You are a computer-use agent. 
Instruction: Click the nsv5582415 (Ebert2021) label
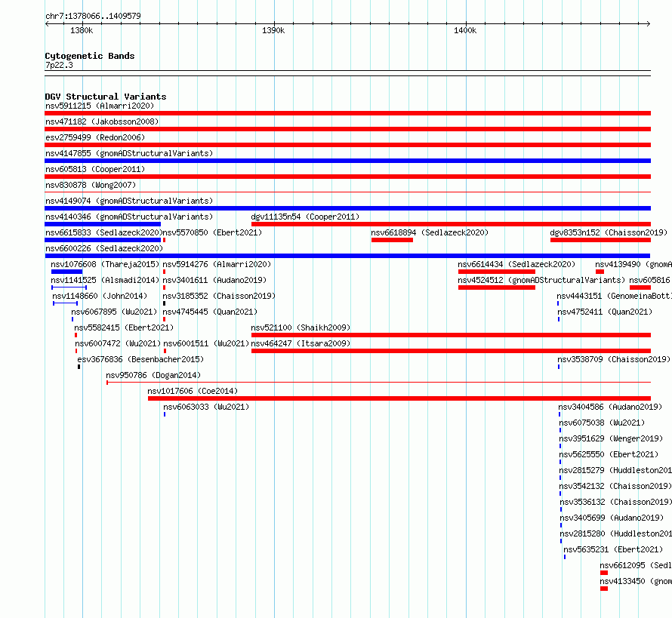[124, 327]
